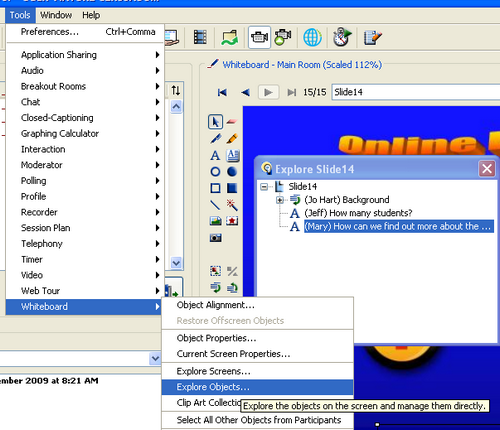Open the Closed-Captioning submenu
This screenshot has width=500, height=430.
pos(85,118)
